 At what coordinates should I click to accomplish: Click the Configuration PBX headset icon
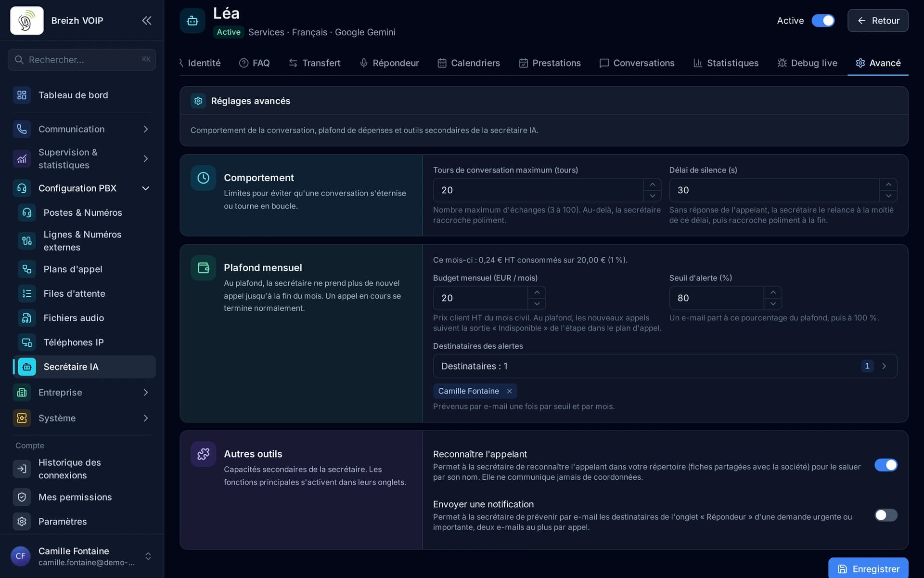pyautogui.click(x=22, y=188)
